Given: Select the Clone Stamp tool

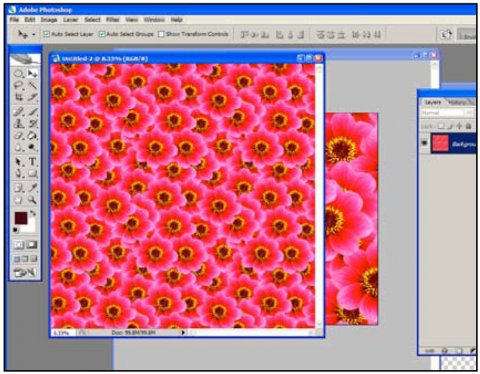Looking at the screenshot, I should coord(19,124).
